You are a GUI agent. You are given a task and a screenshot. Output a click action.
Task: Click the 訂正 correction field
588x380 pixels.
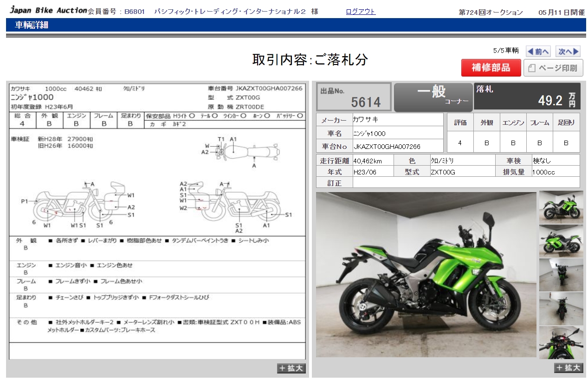tap(466, 183)
